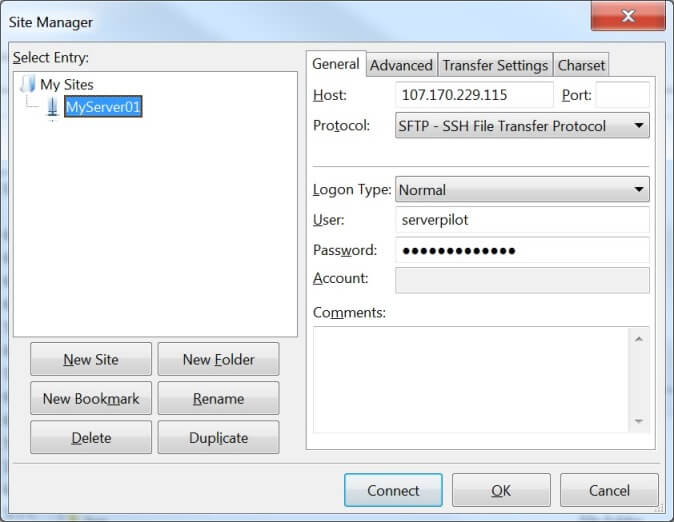The height and width of the screenshot is (522, 674).
Task: Open the Charset tab
Action: 581,65
